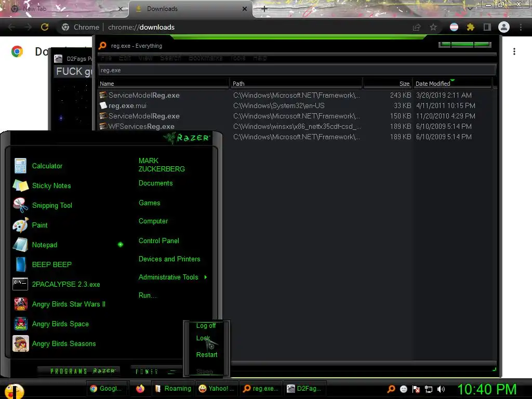Open a new Chrome tab with plus button

click(x=264, y=9)
